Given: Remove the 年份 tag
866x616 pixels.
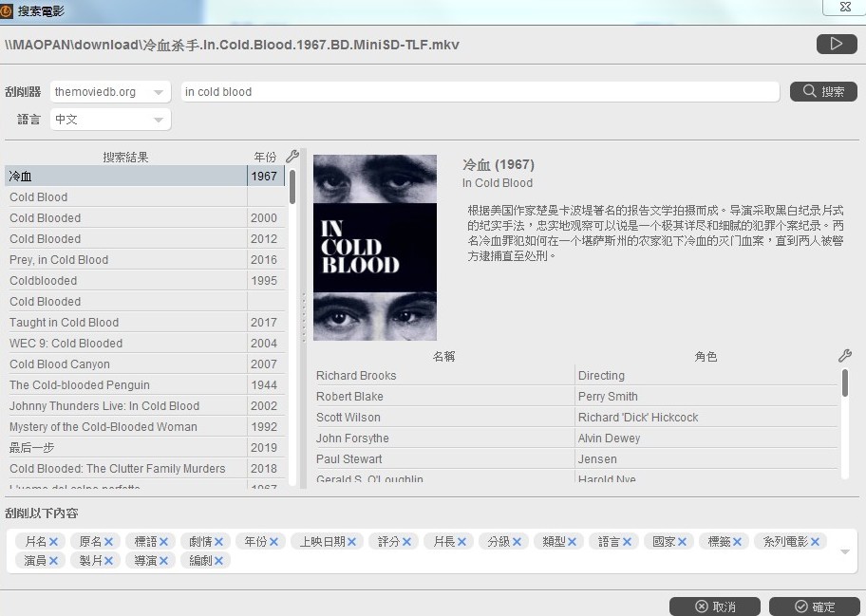Looking at the screenshot, I should click(273, 542).
